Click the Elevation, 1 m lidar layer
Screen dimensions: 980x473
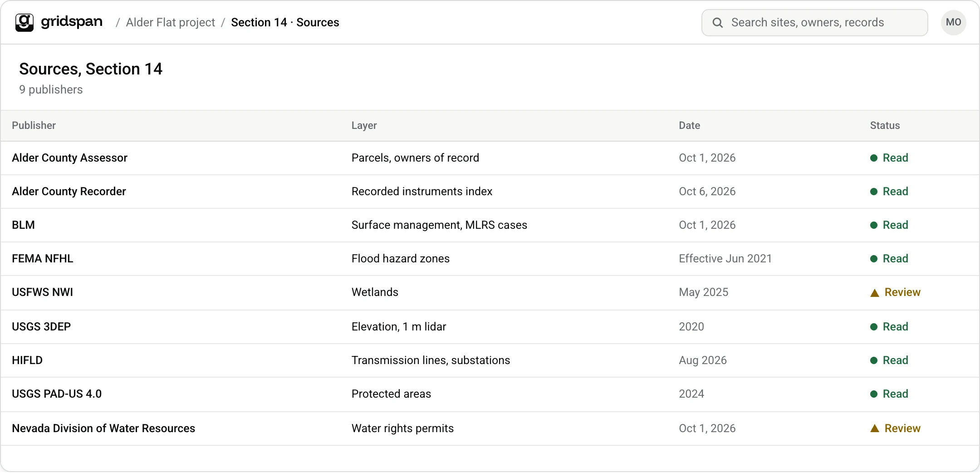click(x=399, y=327)
